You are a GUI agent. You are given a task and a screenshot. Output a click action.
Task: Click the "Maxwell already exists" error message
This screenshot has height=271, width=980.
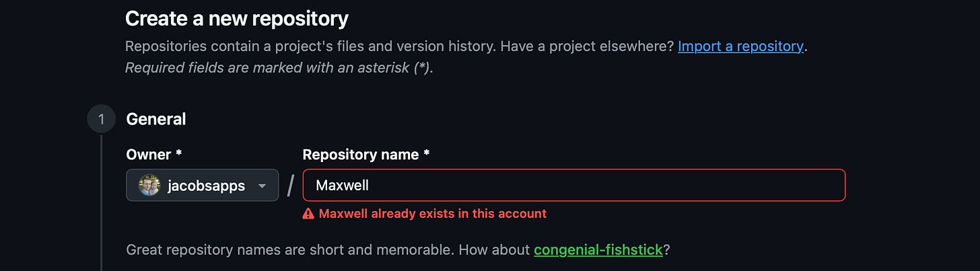(x=432, y=214)
